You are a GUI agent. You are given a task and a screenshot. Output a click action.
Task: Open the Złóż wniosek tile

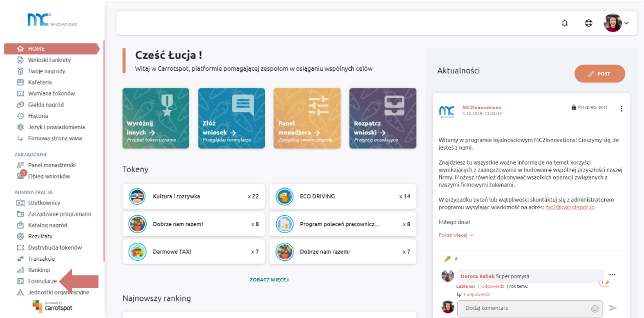(x=231, y=118)
